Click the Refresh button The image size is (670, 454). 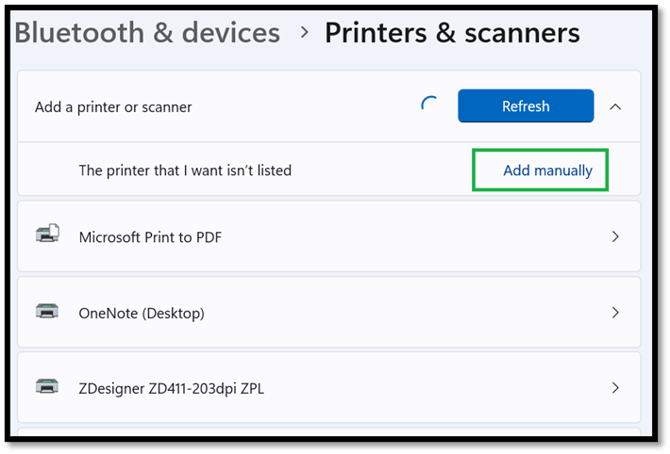coord(526,106)
